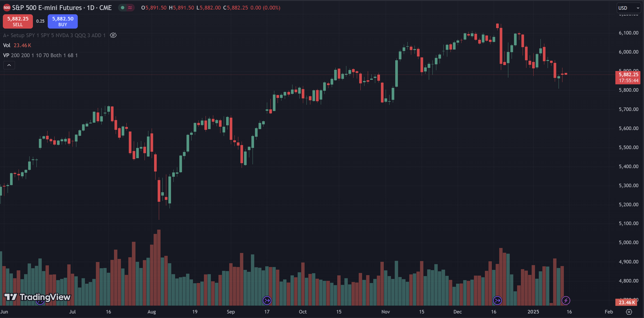
Task: Open the USD currency dropdown
Action: coord(628,8)
